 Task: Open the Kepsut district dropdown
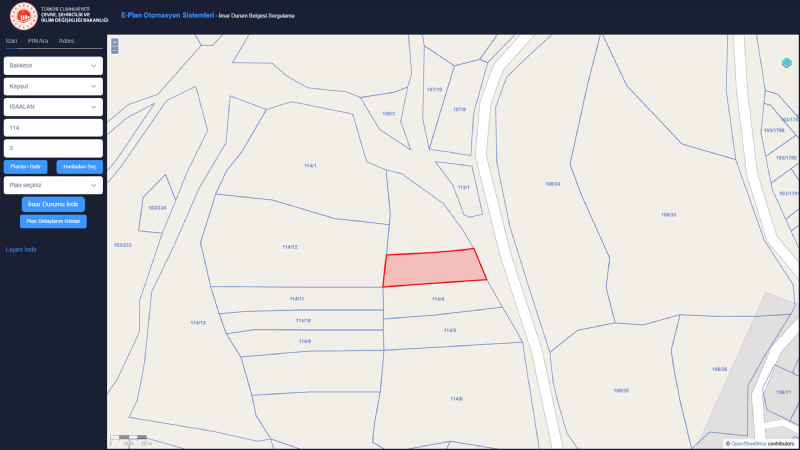coord(53,86)
